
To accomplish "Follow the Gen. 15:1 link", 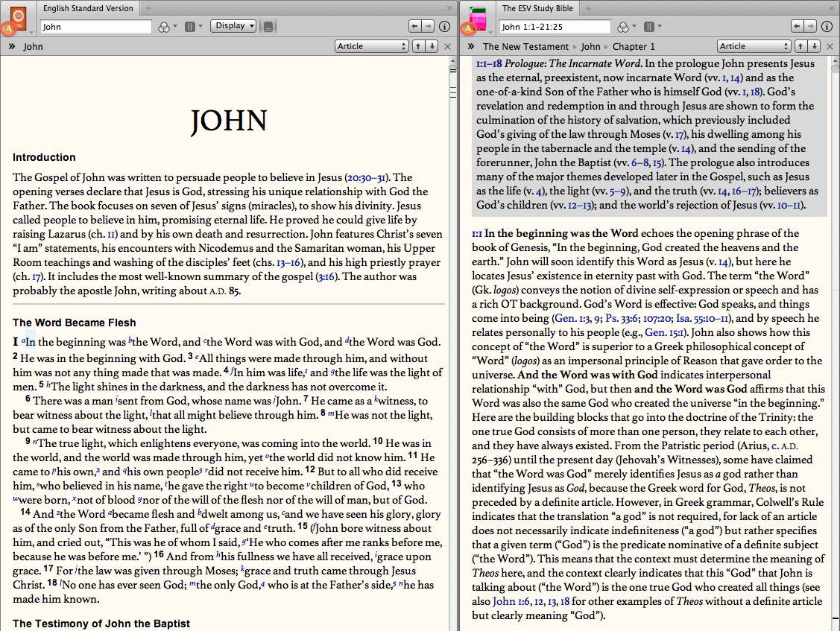I will pyautogui.click(x=664, y=333).
